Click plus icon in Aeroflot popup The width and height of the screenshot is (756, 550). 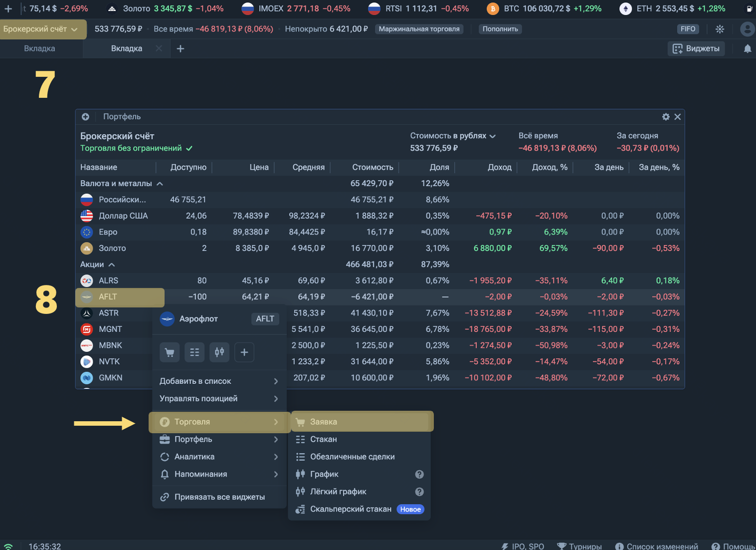(244, 352)
